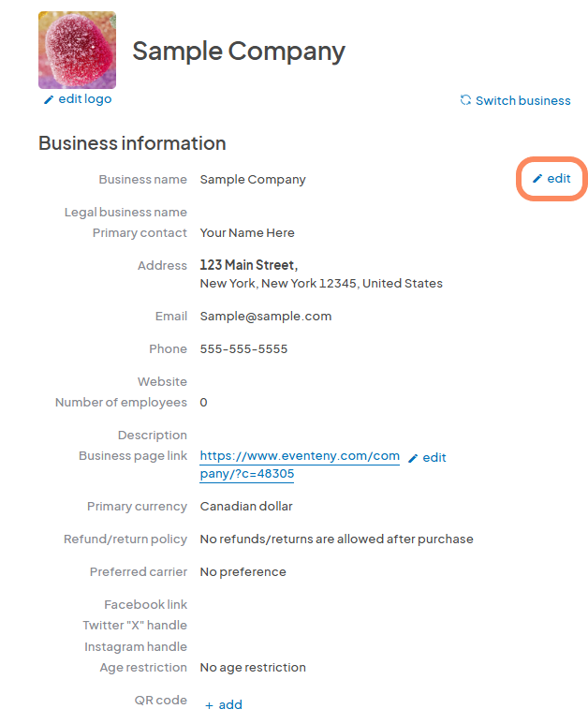Open the eventeny.com business page URL

[x=300, y=465]
